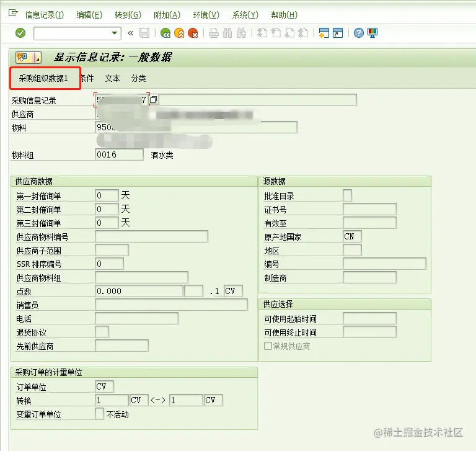Click the 文本 button
Viewport: 476px width, 451px height.
coord(112,78)
